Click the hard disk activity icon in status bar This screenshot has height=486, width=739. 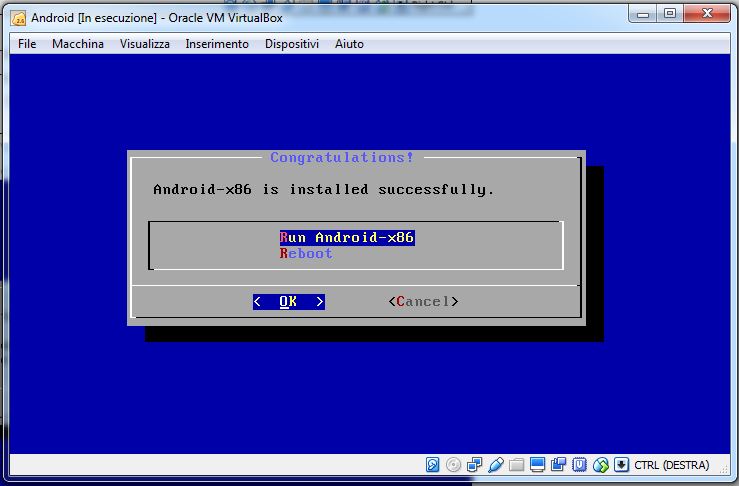(433, 465)
